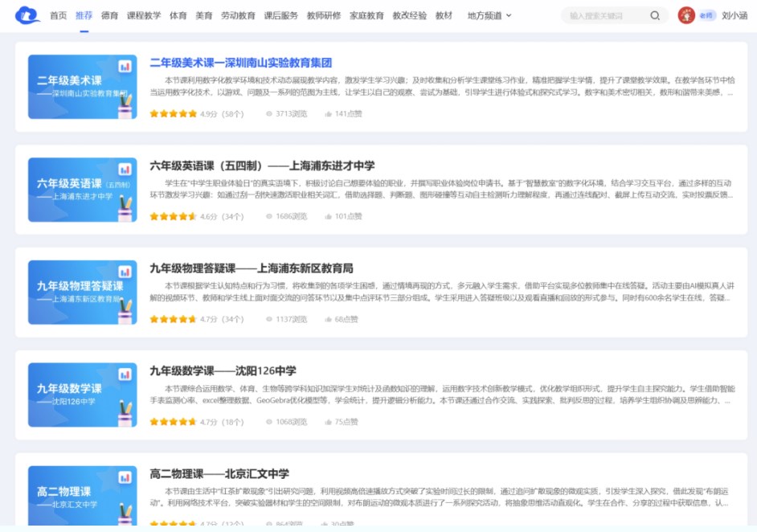Focus the search keyword input field
Image resolution: width=757 pixels, height=532 pixels.
pos(606,15)
